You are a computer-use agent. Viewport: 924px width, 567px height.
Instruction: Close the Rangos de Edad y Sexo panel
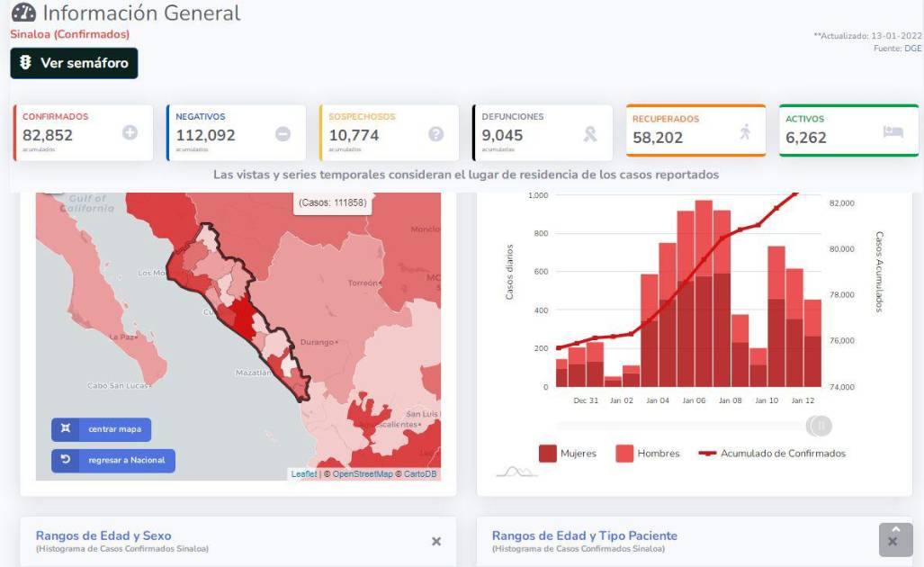coord(436,542)
